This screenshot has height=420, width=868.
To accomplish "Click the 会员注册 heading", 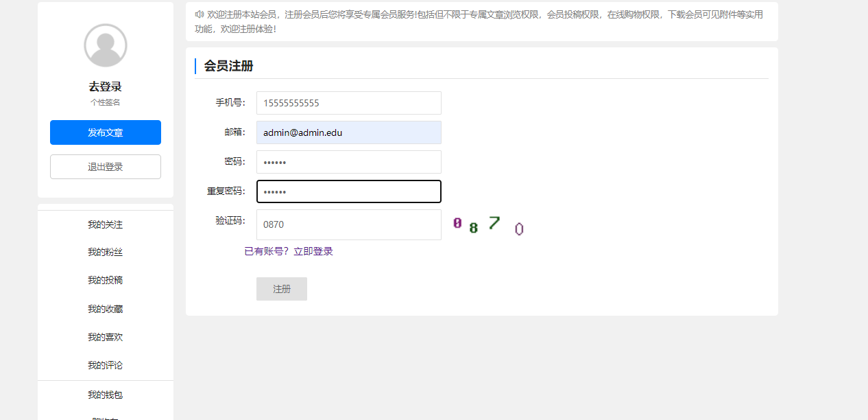I will pos(228,66).
